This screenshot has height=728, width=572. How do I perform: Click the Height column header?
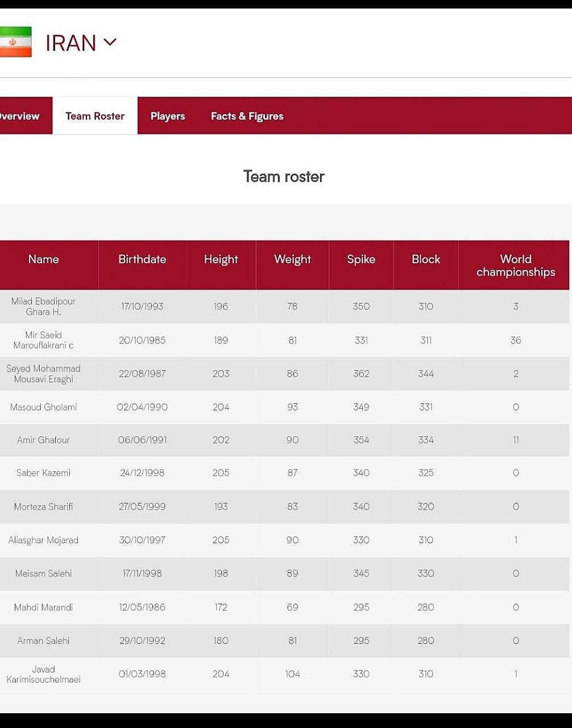(221, 259)
